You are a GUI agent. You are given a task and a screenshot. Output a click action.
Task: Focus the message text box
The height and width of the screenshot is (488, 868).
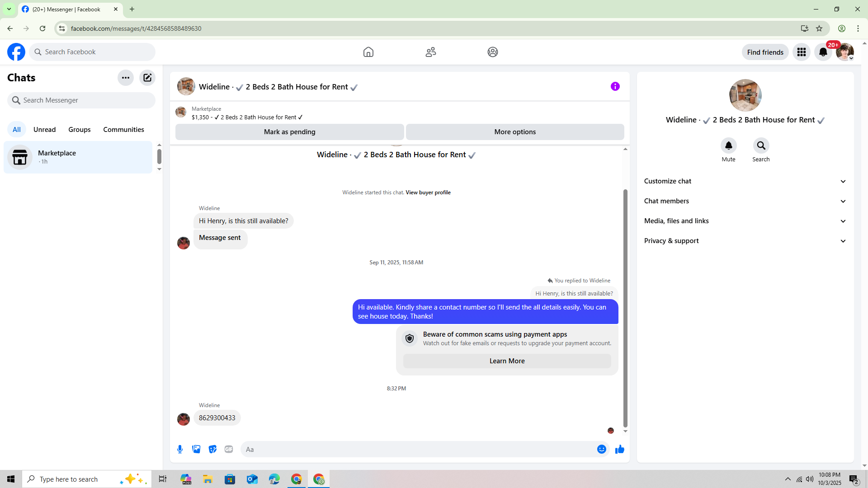point(419,449)
